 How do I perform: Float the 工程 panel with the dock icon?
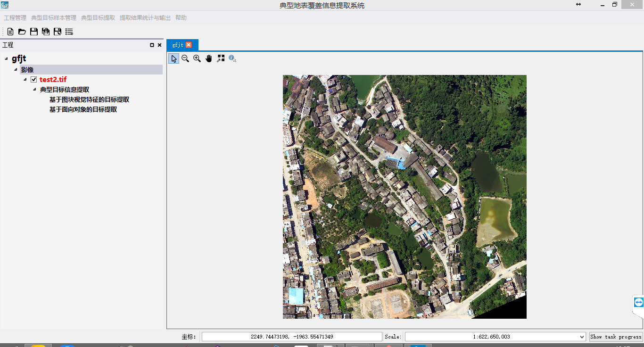coord(152,45)
